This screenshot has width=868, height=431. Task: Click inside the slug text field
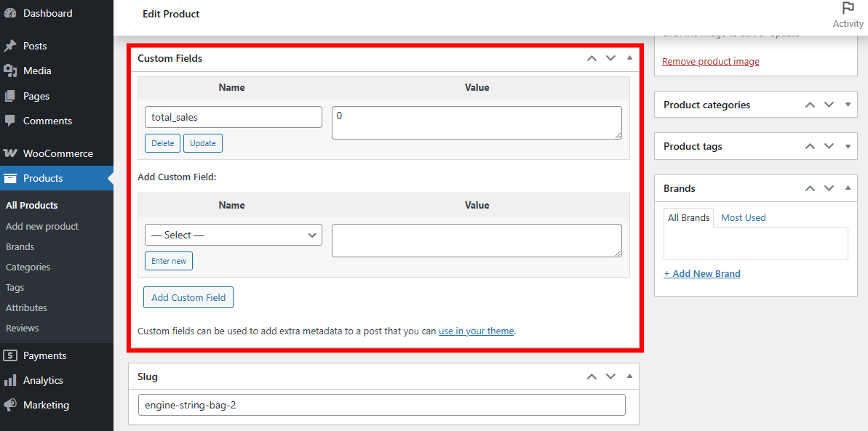point(381,405)
